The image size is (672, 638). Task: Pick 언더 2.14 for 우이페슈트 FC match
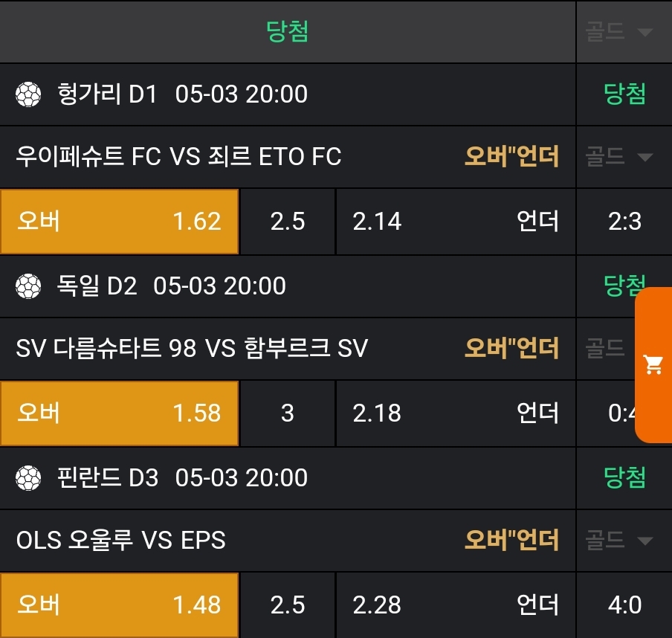(x=455, y=222)
